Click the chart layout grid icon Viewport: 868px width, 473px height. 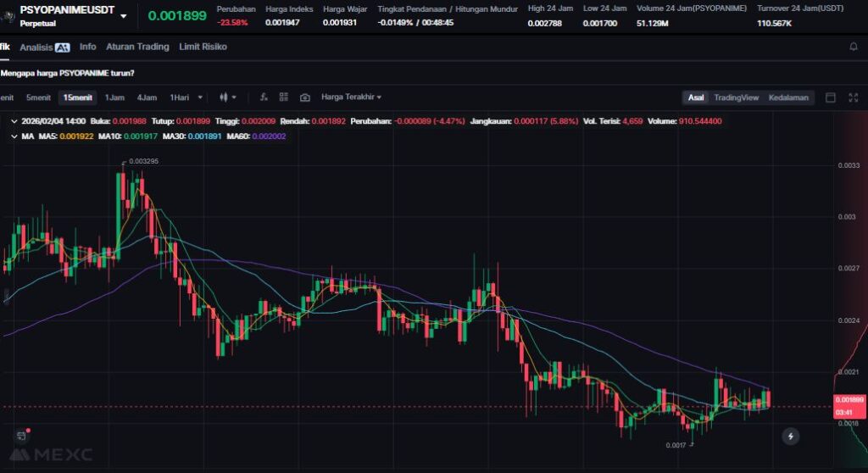coord(284,97)
